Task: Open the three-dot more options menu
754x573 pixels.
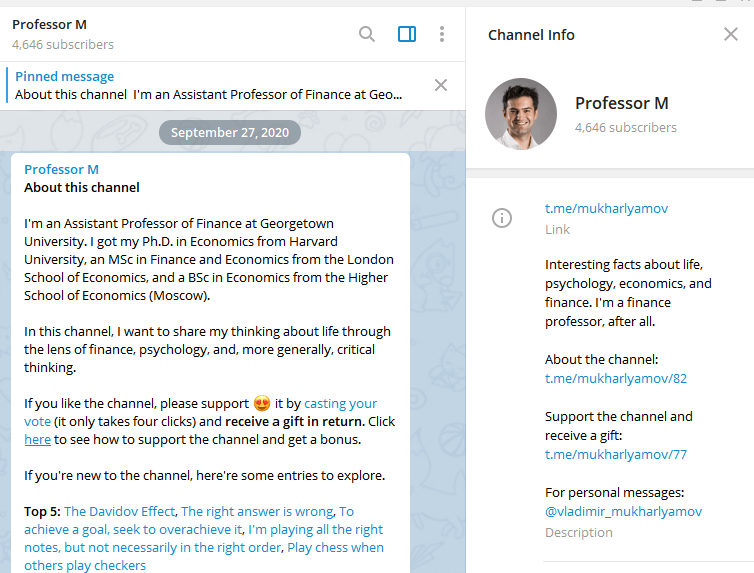Action: click(442, 34)
